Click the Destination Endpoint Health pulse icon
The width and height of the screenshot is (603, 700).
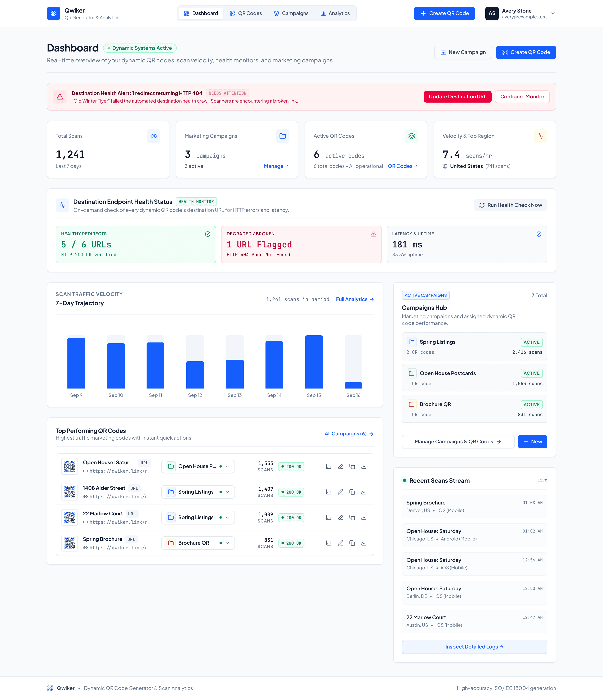pyautogui.click(x=63, y=205)
